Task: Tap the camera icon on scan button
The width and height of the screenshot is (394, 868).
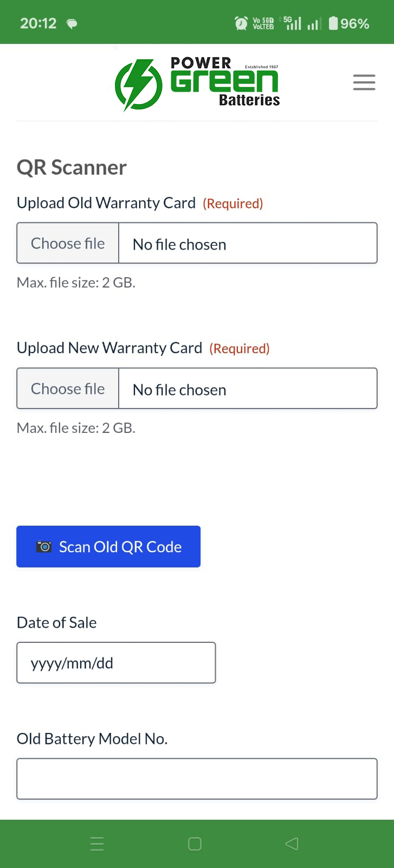Action: pos(44,547)
